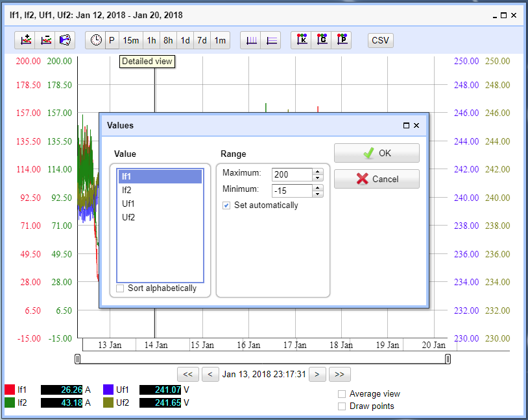Screen dimensions: 528x420
Task: Select Uf2 in the Value list
Action: (160, 217)
